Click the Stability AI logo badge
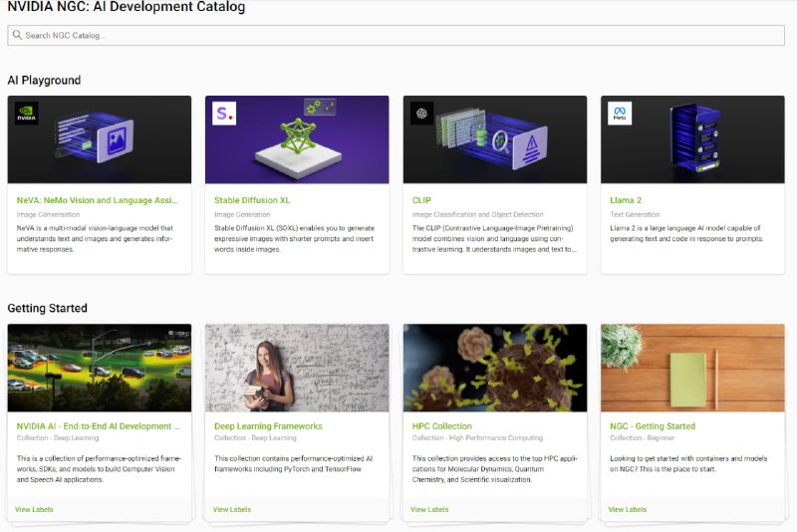797x532 pixels. click(x=225, y=114)
